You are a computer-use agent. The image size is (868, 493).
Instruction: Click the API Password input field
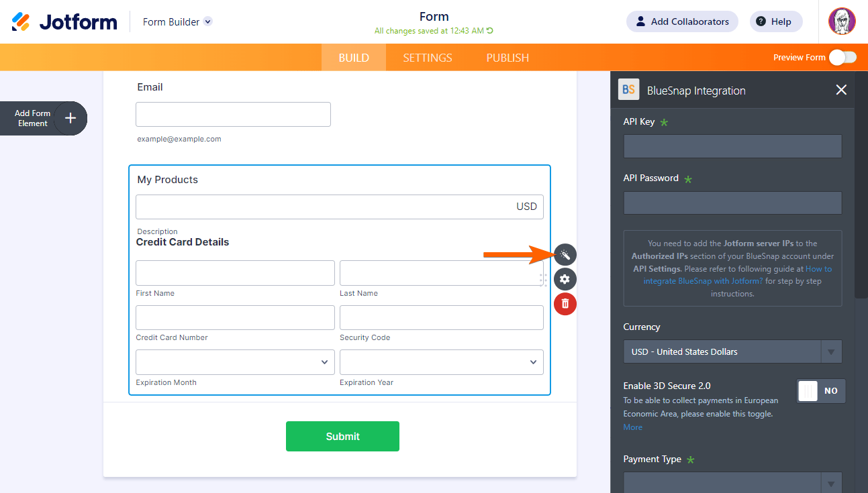732,203
